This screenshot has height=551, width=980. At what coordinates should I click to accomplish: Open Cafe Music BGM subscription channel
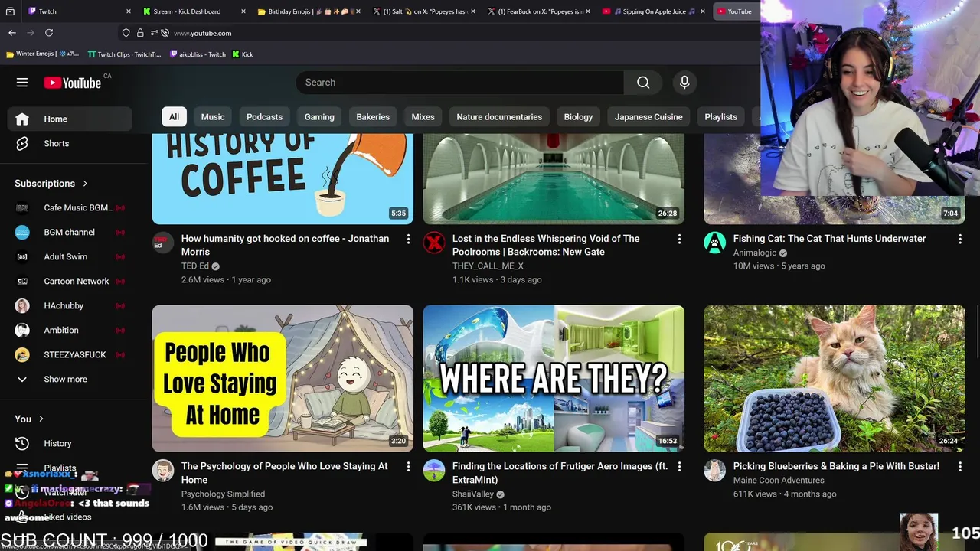(x=70, y=207)
